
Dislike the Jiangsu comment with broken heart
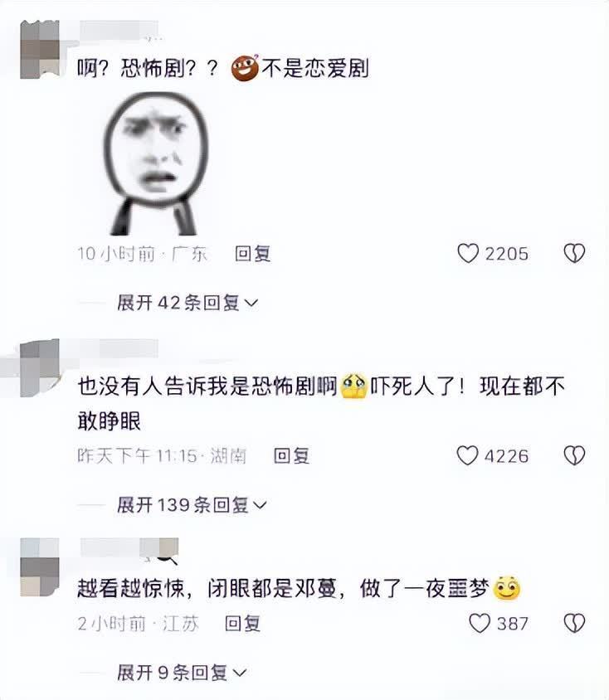click(x=574, y=623)
